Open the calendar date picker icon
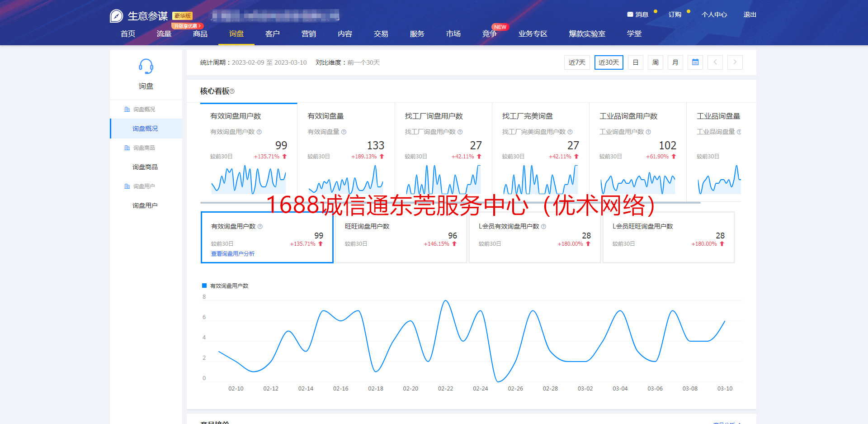This screenshot has width=868, height=424. tap(695, 62)
